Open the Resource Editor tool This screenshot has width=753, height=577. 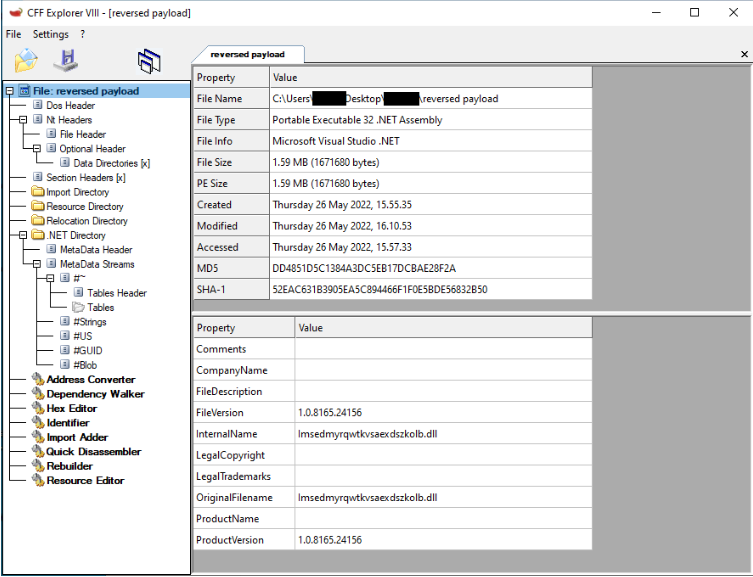point(85,480)
